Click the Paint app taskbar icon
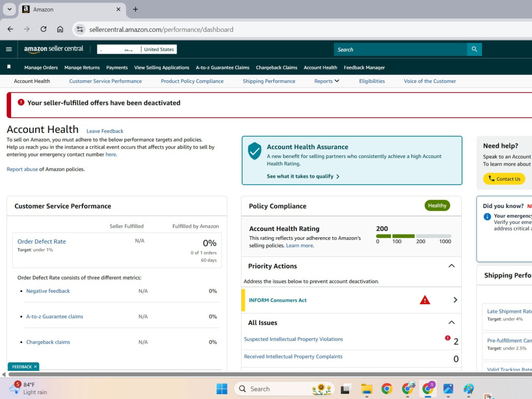The width and height of the screenshot is (532, 399). [x=469, y=389]
